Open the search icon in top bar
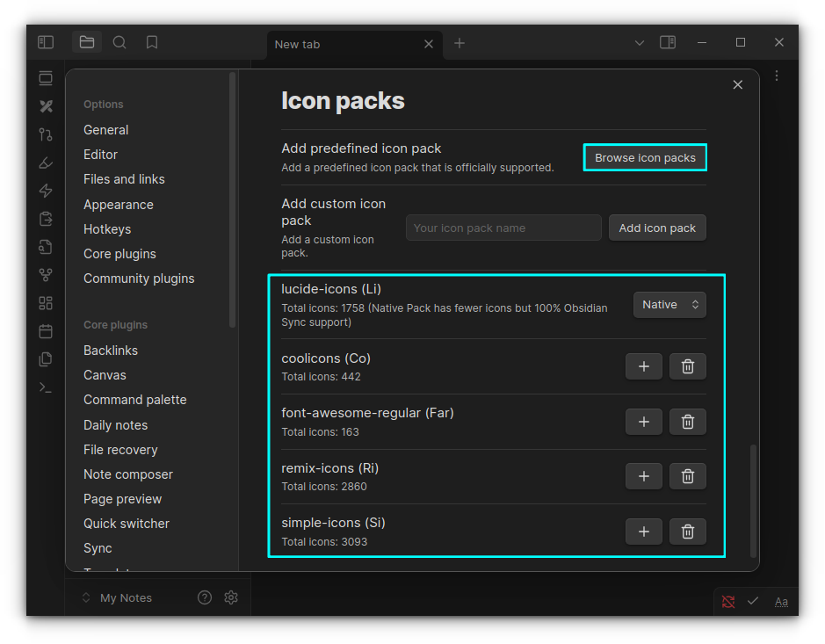The height and width of the screenshot is (644, 825). tap(119, 42)
